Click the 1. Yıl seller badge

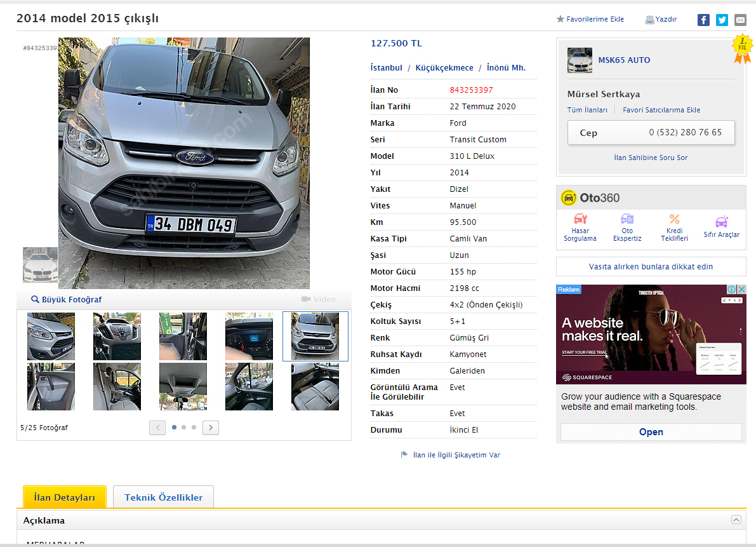click(x=743, y=48)
